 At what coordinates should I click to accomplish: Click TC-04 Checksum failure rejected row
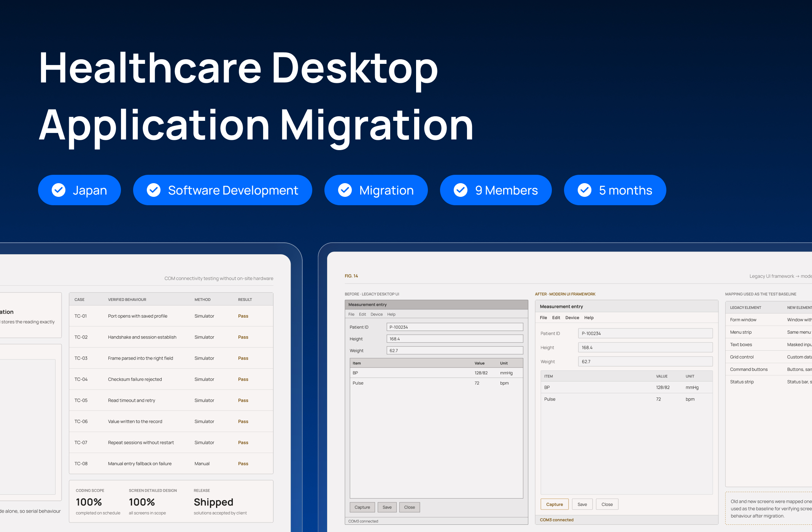[x=171, y=379]
